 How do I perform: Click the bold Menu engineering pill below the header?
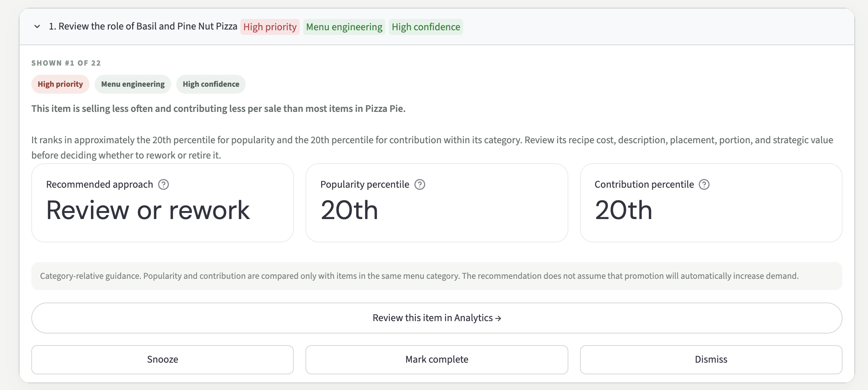pos(133,84)
